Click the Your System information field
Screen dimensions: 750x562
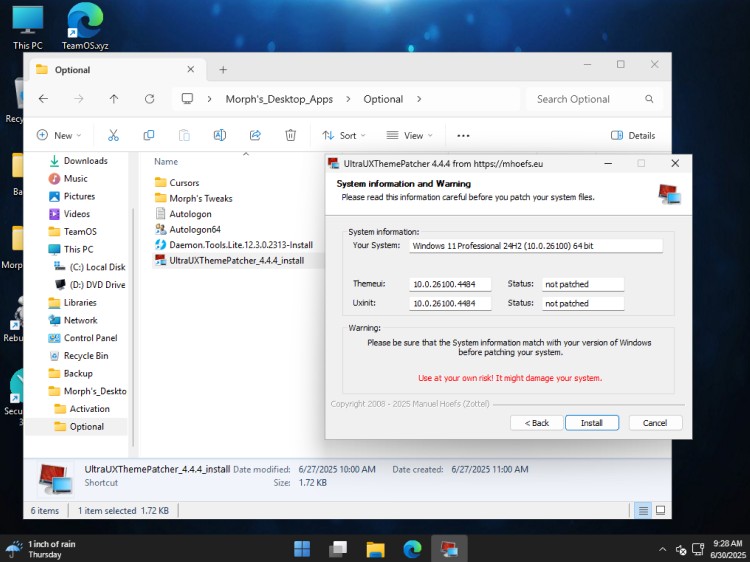[536, 246]
